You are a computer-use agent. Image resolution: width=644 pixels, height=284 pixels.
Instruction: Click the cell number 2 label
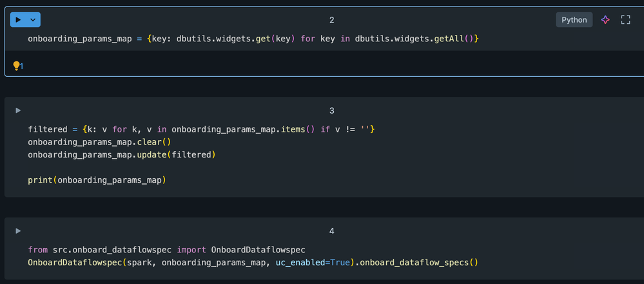pyautogui.click(x=331, y=20)
